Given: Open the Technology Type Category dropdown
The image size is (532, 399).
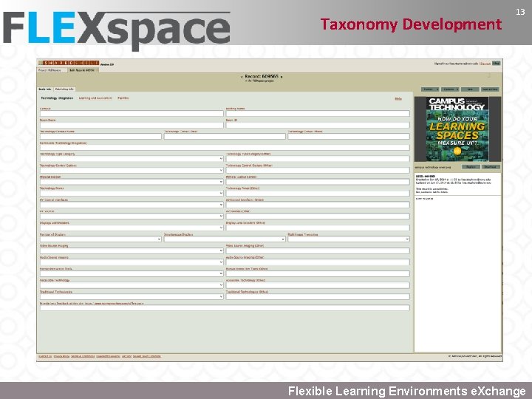Looking at the screenshot, I should pyautogui.click(x=132, y=159).
